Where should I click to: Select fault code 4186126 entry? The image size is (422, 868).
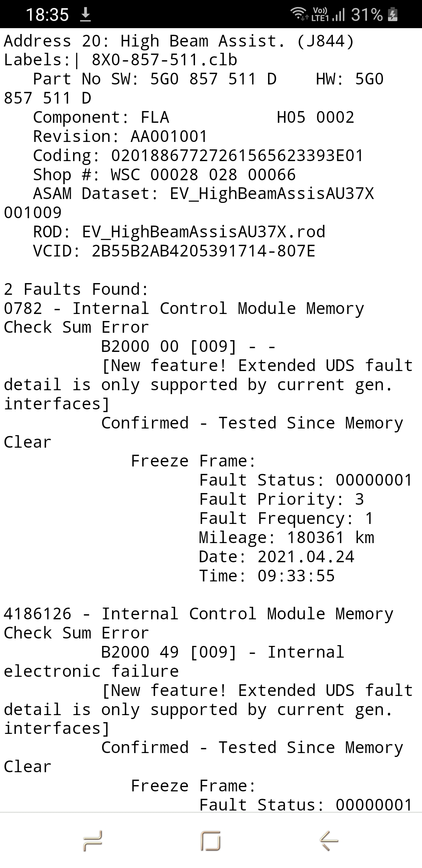click(38, 614)
